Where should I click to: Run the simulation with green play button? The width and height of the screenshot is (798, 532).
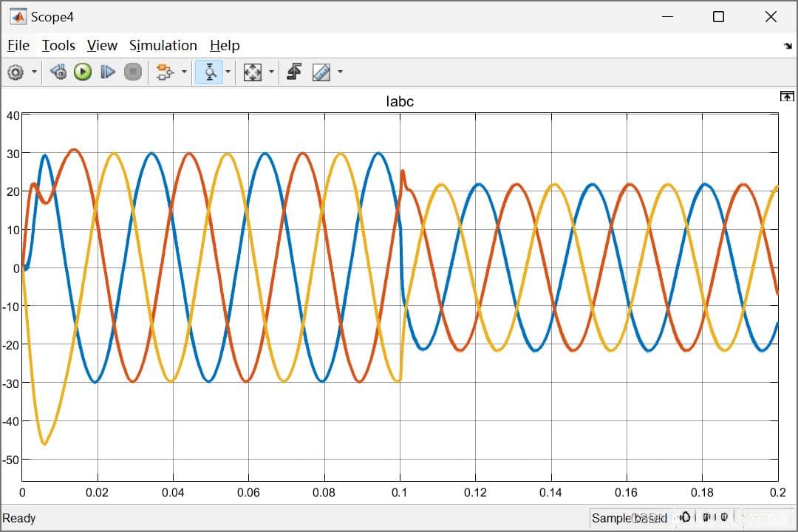[83, 72]
